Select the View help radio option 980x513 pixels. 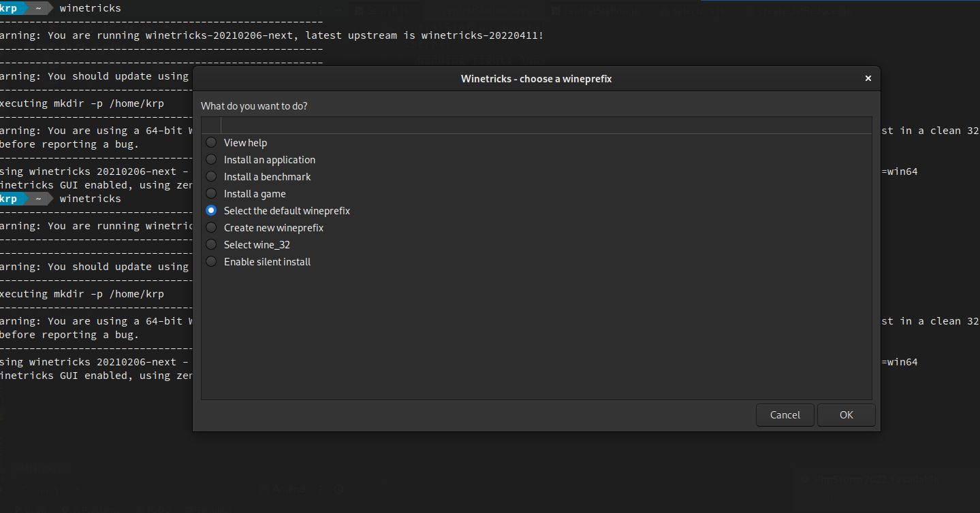tap(211, 143)
